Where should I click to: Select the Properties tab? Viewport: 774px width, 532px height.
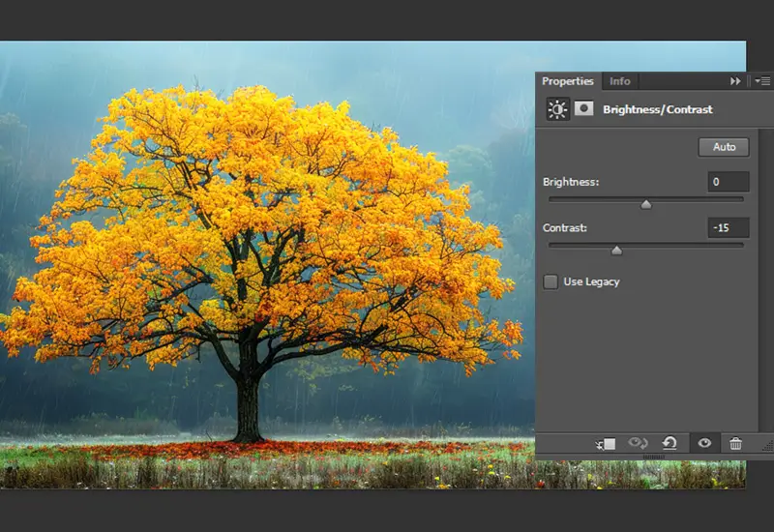click(x=567, y=81)
